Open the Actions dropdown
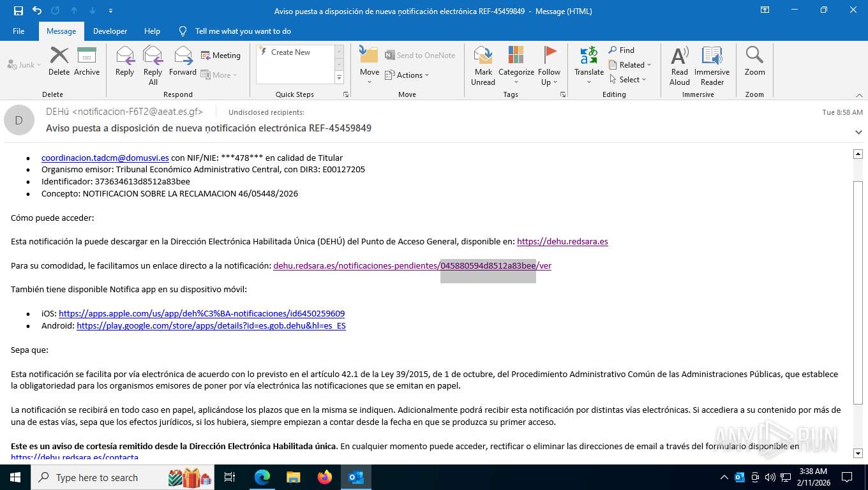Screen dimensions: 868x490 coord(407,75)
